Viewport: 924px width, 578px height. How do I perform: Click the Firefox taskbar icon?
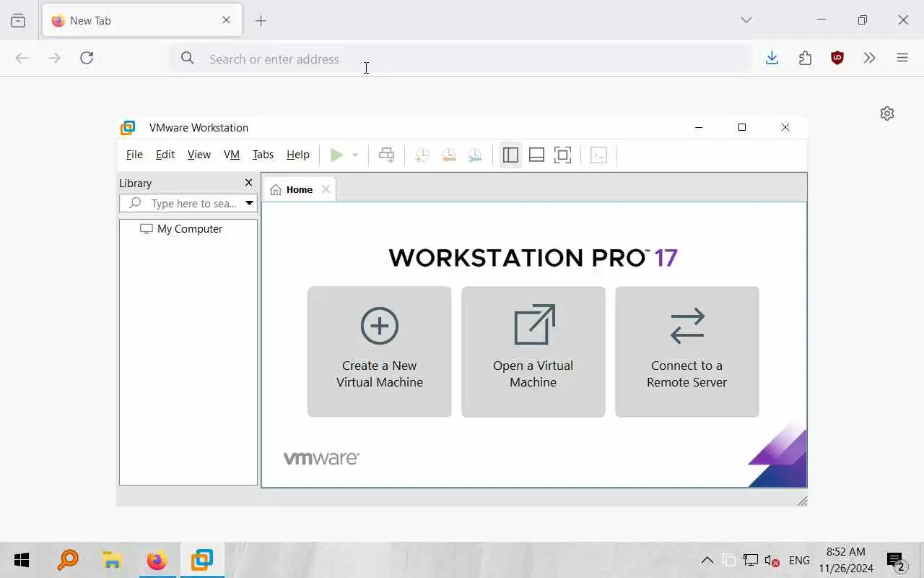click(157, 560)
